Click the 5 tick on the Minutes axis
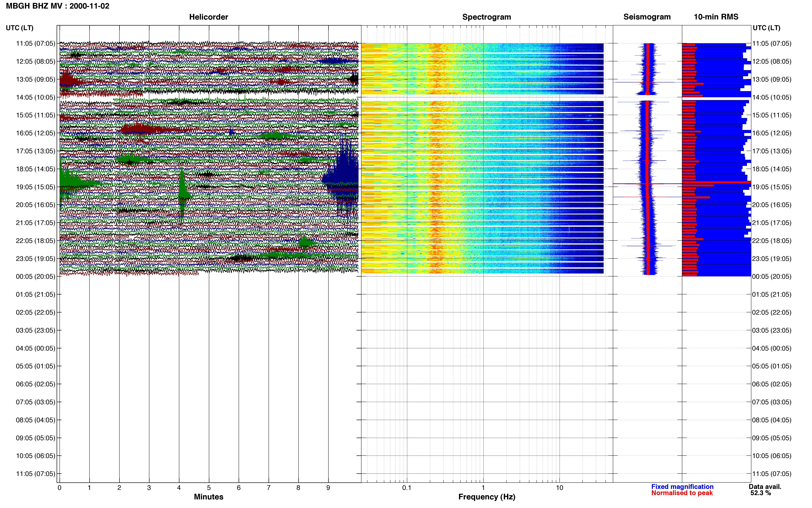The height and width of the screenshot is (508, 812). point(209,487)
